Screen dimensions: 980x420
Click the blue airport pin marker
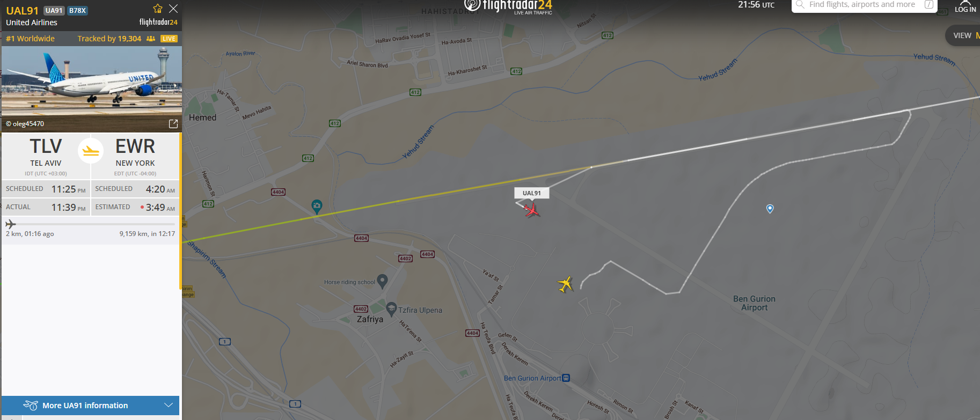[x=770, y=209]
